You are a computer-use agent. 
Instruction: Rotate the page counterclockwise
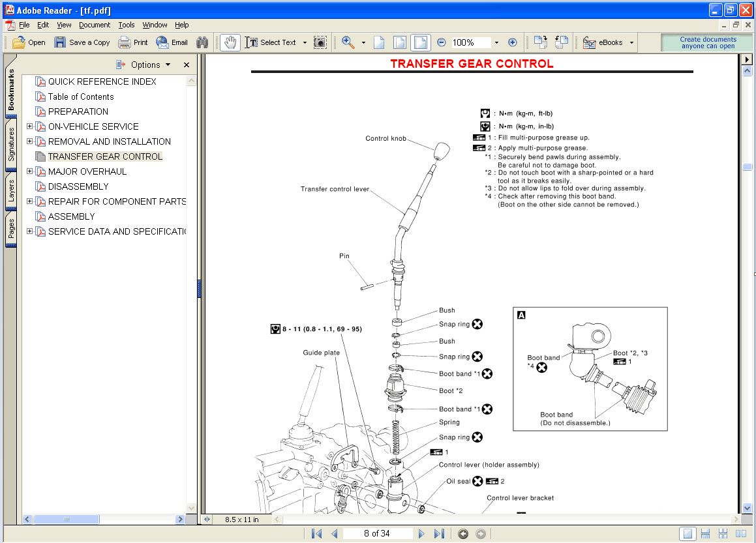coord(561,42)
